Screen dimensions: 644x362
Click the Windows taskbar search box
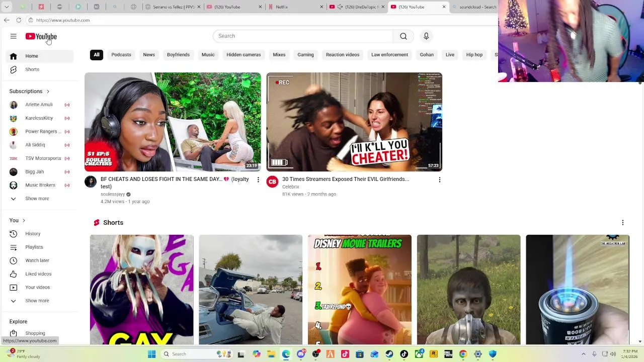tap(197, 354)
